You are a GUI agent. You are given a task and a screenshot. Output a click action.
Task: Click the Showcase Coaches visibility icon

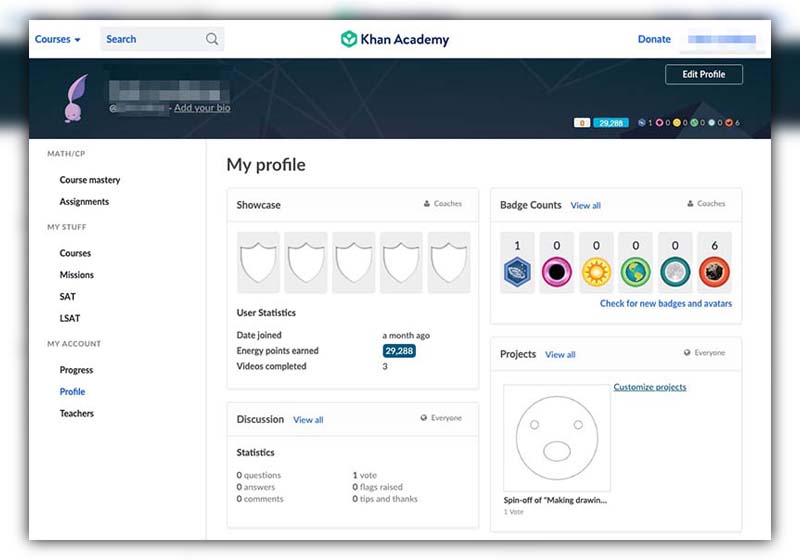coord(427,203)
